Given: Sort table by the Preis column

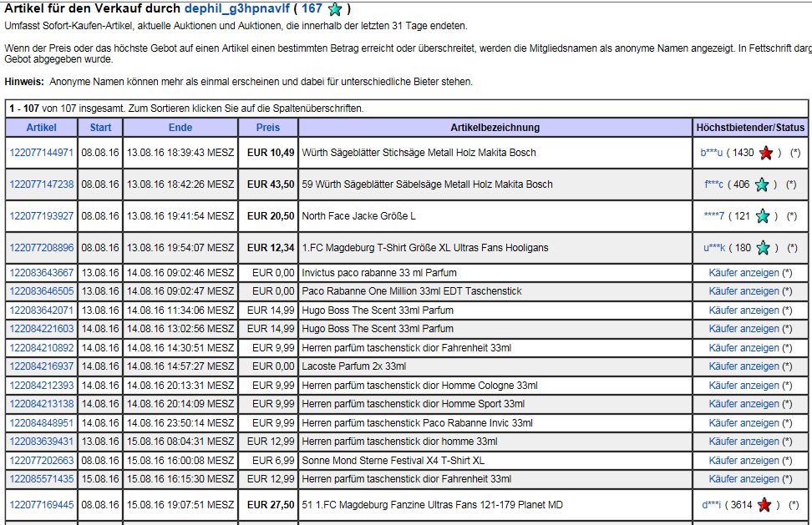Looking at the screenshot, I should coord(267,127).
